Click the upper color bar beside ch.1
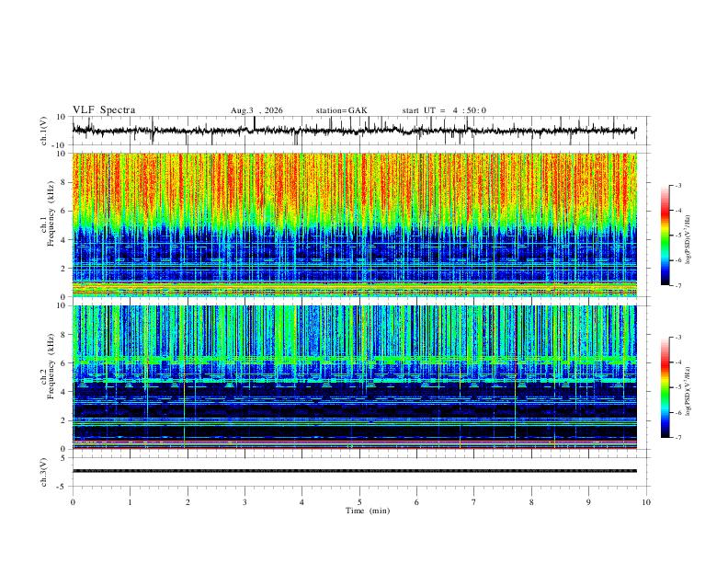Viewport: 728px width, 563px height. pos(665,236)
